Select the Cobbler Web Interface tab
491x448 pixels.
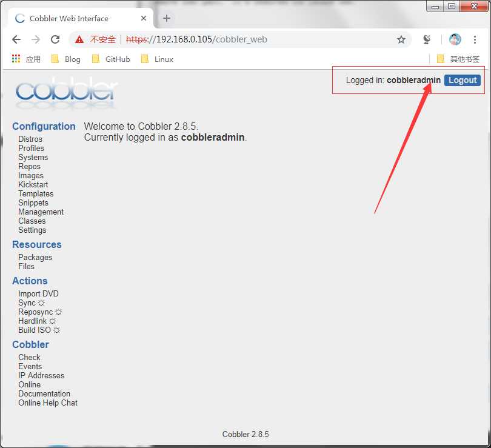pyautogui.click(x=80, y=18)
